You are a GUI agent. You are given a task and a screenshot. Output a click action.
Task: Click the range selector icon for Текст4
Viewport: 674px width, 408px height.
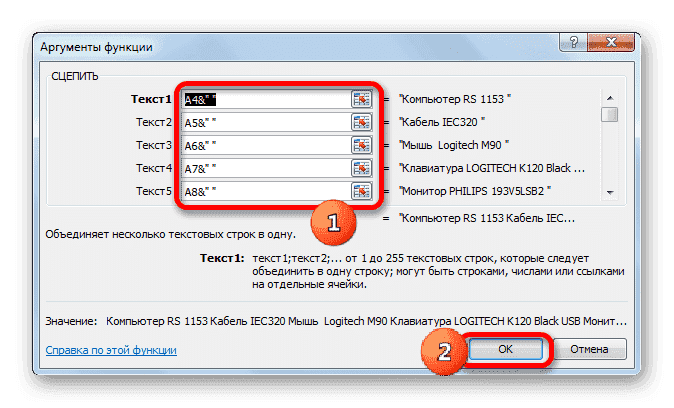pos(361,168)
